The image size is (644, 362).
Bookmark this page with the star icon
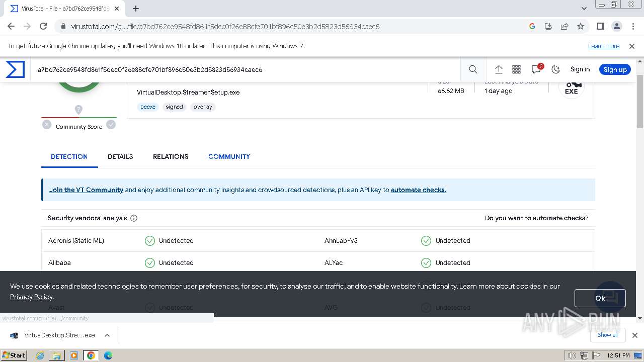point(581,26)
